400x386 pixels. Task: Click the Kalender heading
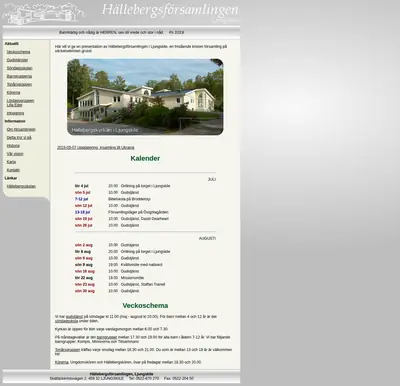(x=145, y=158)
